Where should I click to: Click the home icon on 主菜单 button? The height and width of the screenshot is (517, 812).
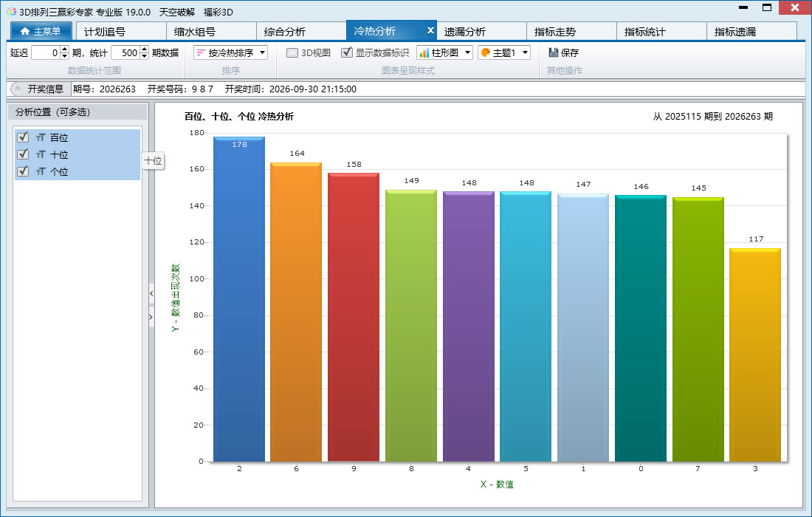(x=24, y=31)
